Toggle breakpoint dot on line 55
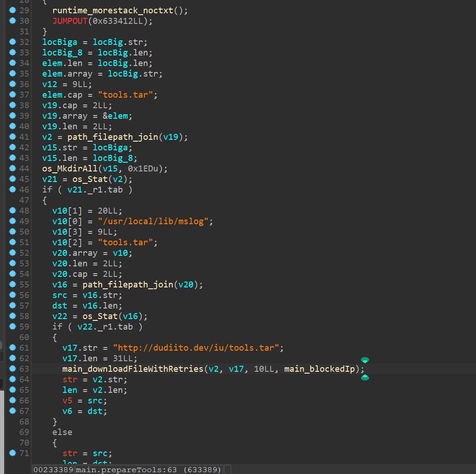This screenshot has height=474, width=476. point(12,284)
